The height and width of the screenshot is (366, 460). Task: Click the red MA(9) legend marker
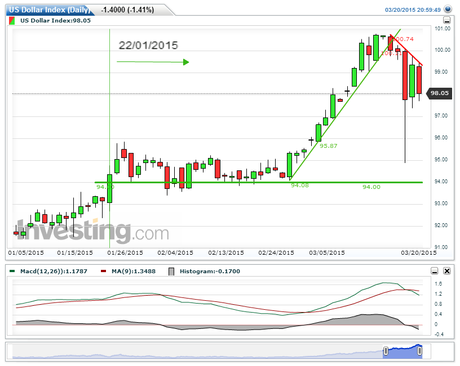(104, 271)
